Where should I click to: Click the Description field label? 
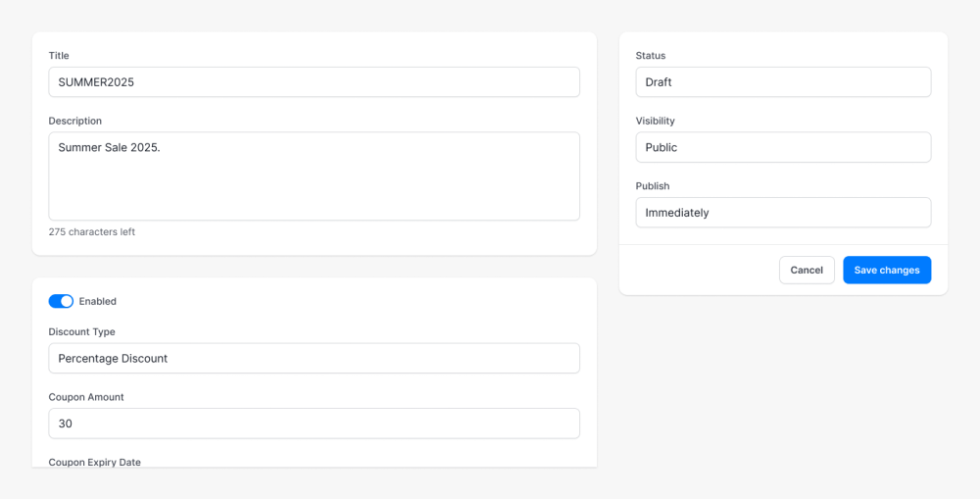point(75,121)
